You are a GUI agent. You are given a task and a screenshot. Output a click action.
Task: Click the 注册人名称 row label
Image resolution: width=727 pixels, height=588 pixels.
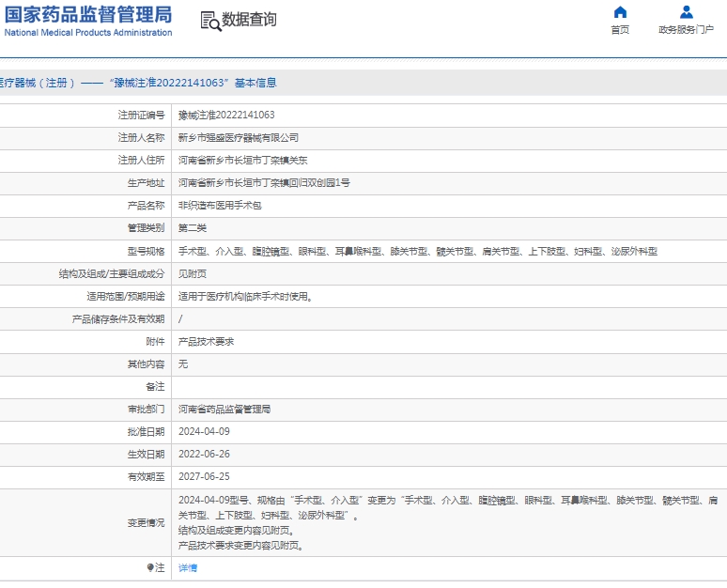(x=141, y=137)
